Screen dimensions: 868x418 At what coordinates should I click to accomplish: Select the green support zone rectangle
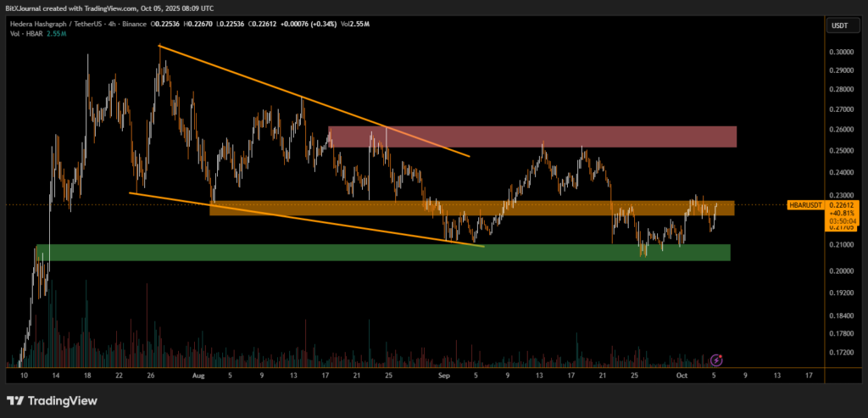381,253
